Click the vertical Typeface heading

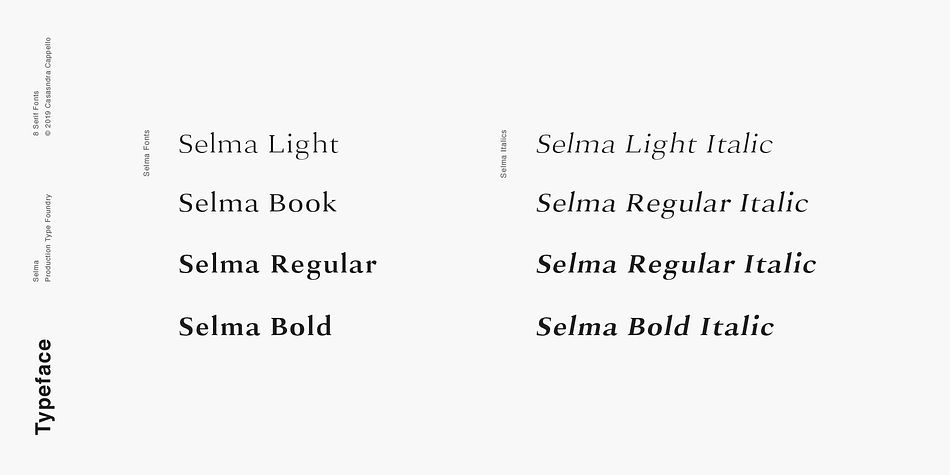pos(44,387)
